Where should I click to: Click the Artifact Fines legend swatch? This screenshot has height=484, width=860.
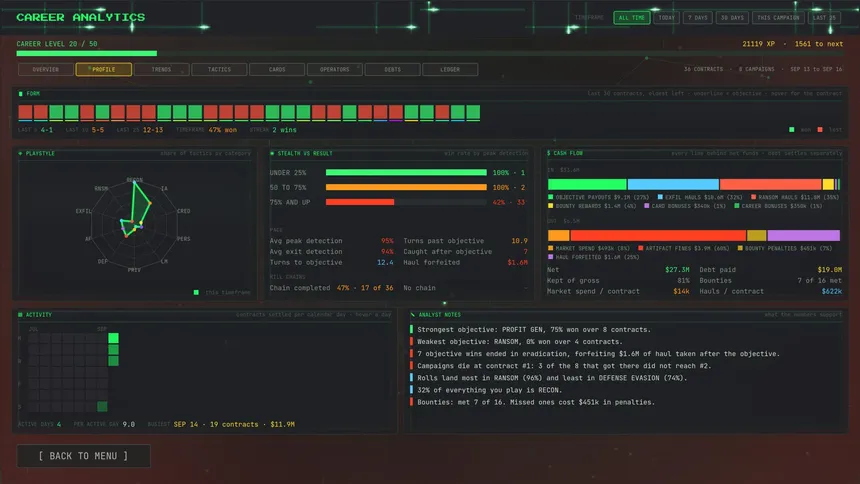(x=641, y=248)
